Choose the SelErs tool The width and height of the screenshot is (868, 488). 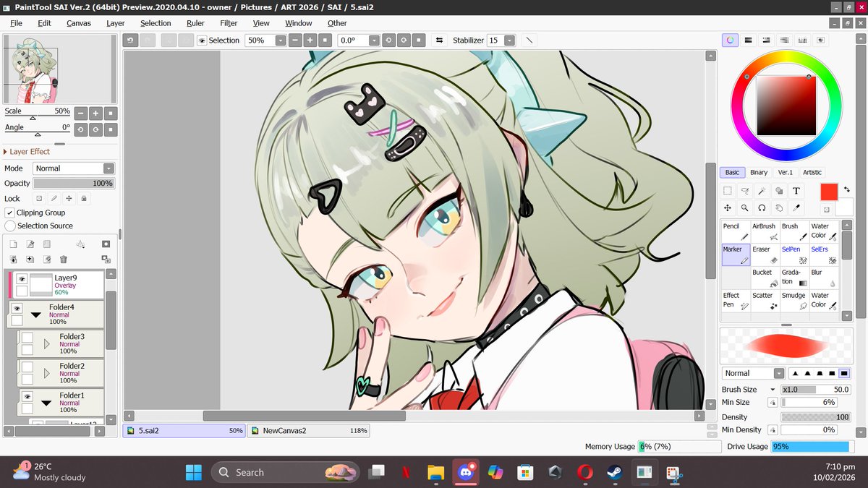pos(823,254)
